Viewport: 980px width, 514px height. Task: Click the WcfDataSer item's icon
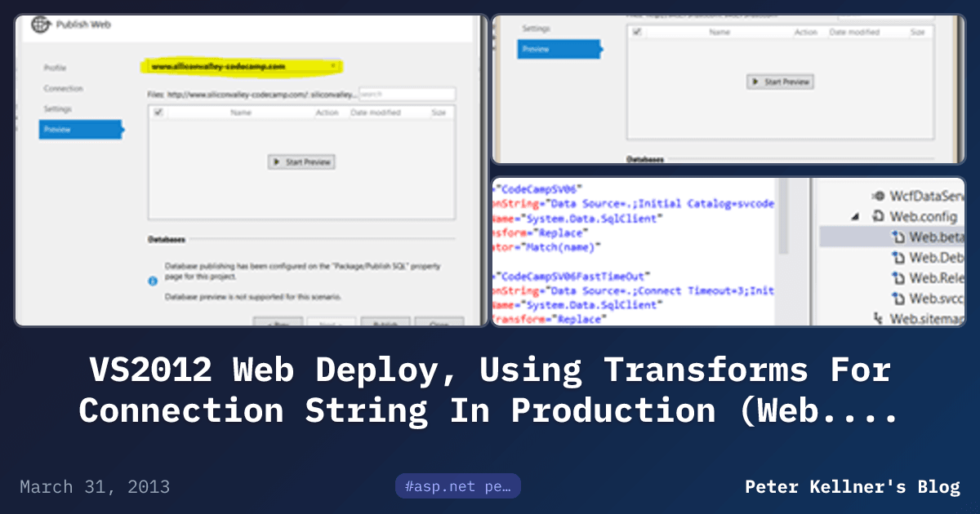pos(878,197)
